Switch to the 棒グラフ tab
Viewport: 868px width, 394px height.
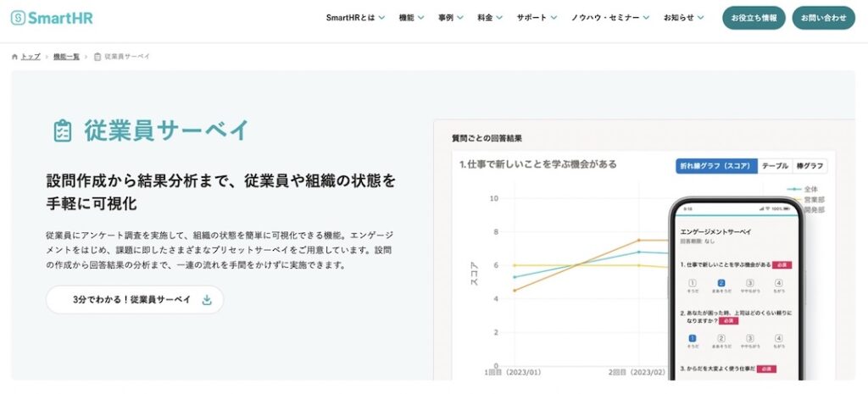[809, 166]
